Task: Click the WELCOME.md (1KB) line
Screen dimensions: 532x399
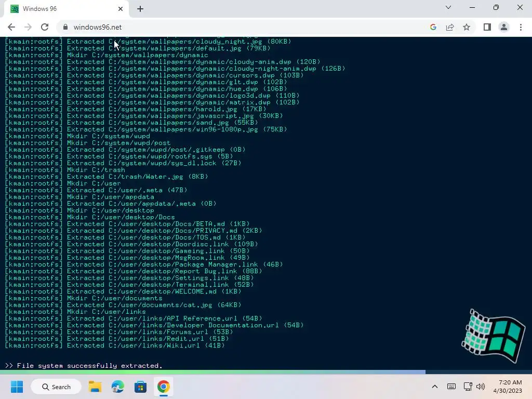Action: point(123,291)
